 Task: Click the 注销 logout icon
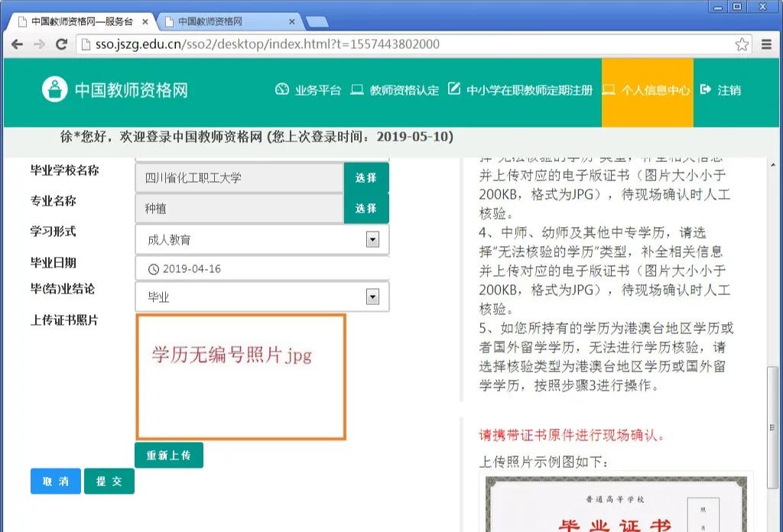point(704,89)
